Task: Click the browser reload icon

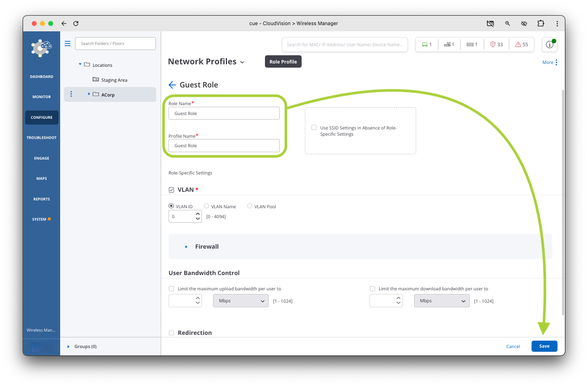Action: pyautogui.click(x=76, y=24)
